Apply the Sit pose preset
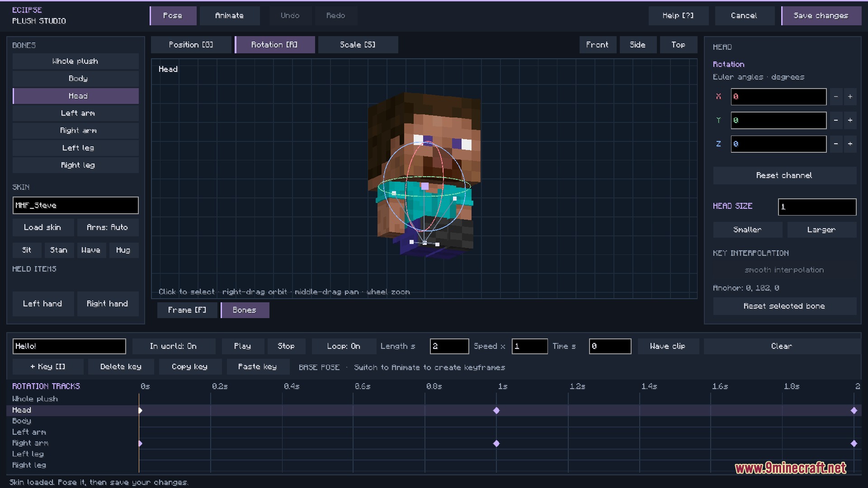The image size is (868, 488). pyautogui.click(x=27, y=250)
